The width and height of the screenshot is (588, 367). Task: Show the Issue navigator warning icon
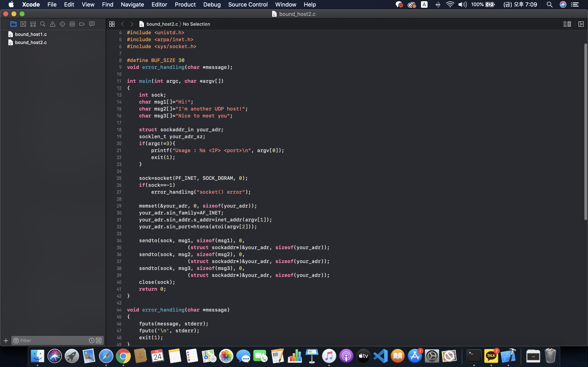[52, 24]
